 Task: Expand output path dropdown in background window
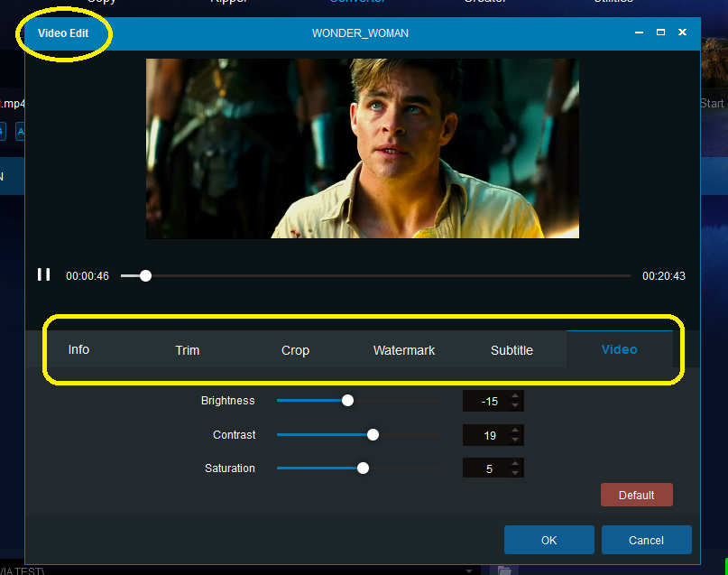[469, 570]
